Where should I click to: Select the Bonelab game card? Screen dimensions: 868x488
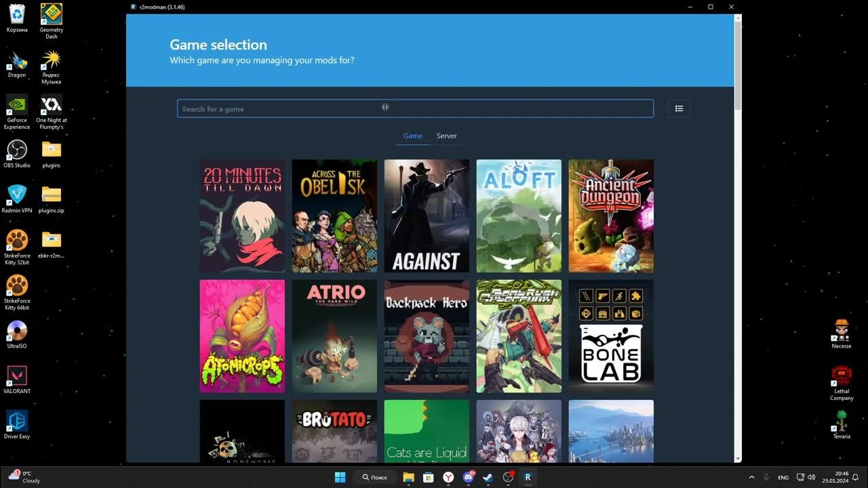click(x=611, y=336)
